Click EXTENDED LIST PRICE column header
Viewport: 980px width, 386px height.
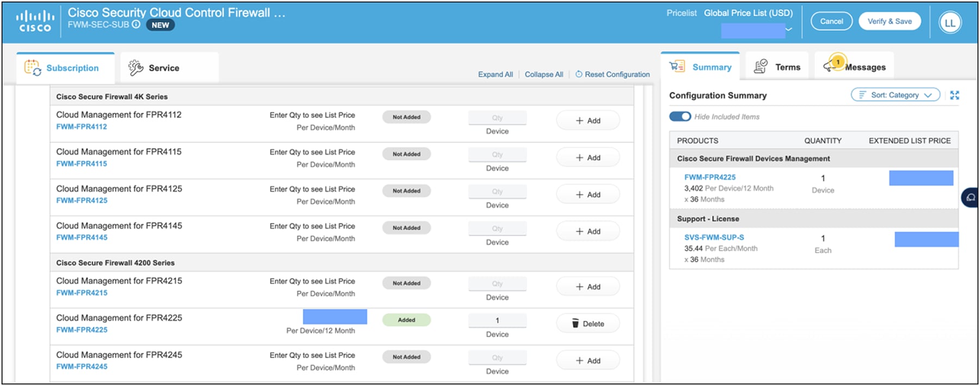point(910,140)
